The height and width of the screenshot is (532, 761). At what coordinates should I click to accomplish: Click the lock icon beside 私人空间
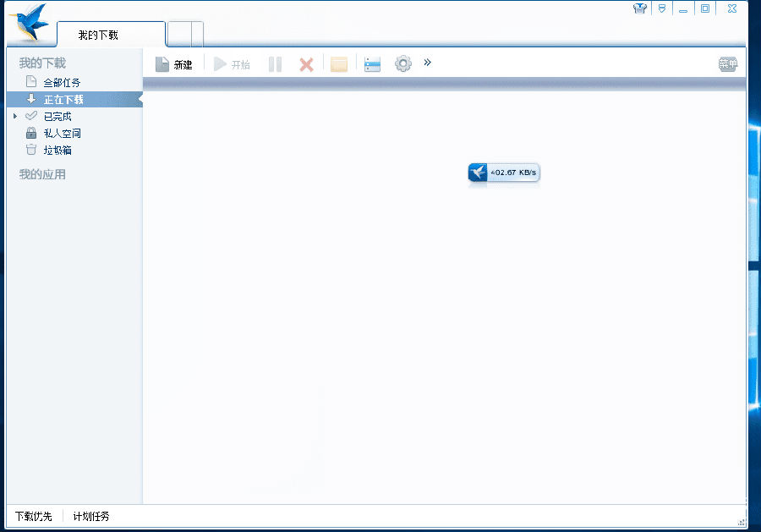(x=31, y=133)
